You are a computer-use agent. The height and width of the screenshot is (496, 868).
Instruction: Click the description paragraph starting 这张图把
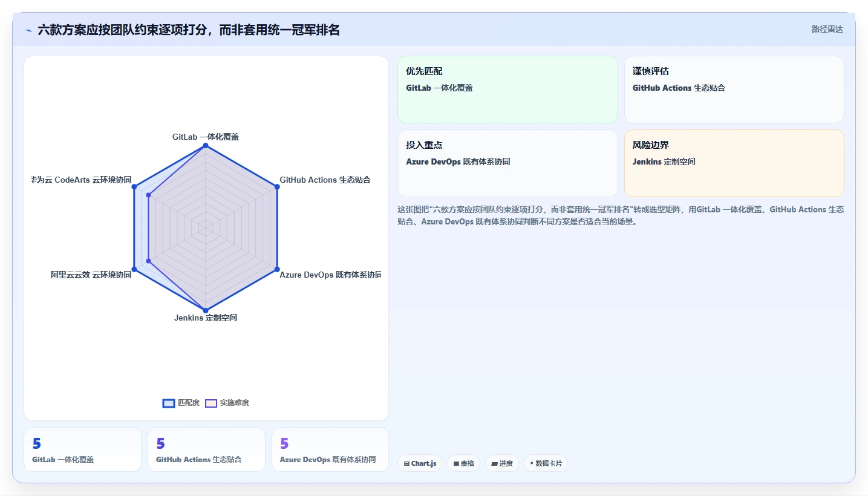[621, 215]
